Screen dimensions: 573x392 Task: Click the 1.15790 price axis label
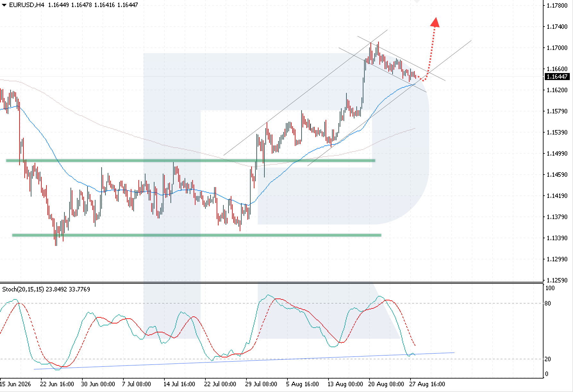pos(557,111)
